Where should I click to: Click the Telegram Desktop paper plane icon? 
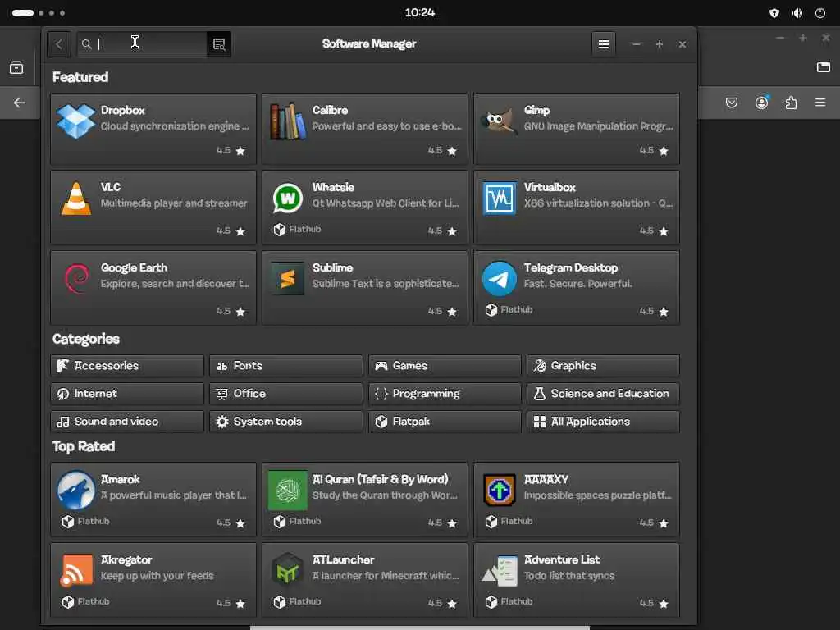[x=500, y=279]
